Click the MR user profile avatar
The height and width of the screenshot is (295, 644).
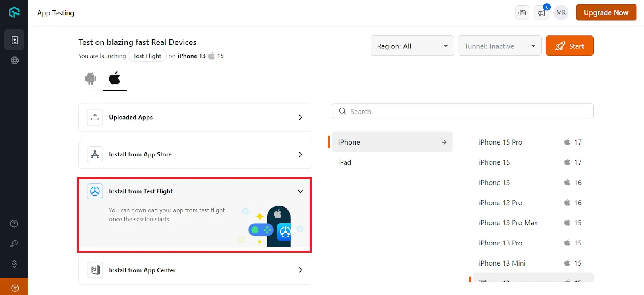click(561, 13)
